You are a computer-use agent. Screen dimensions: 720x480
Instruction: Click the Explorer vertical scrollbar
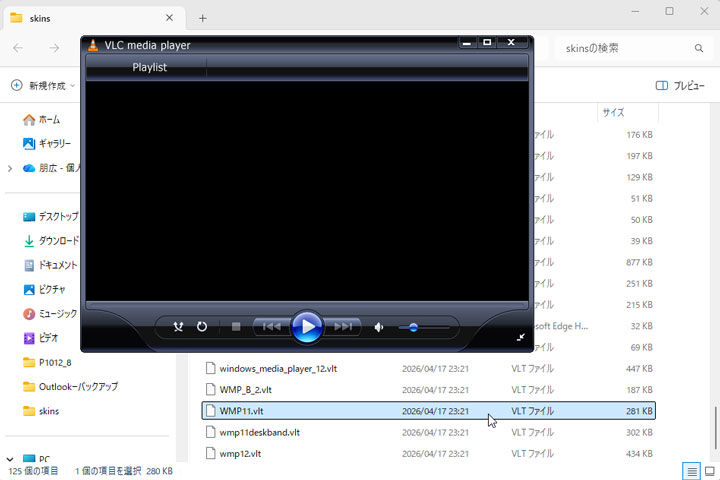715,427
